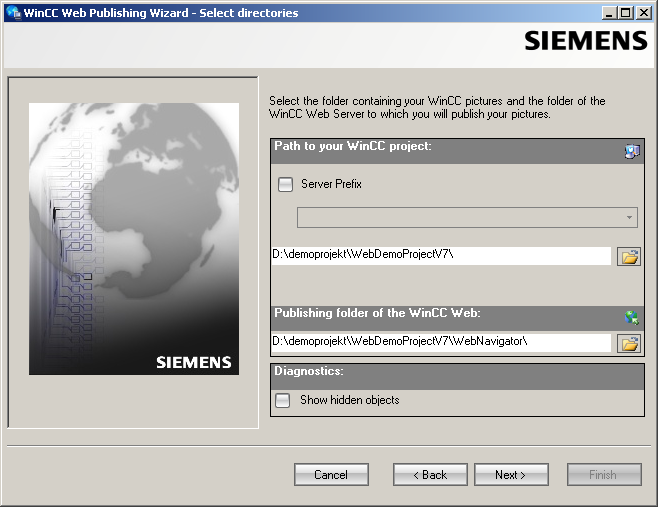Image resolution: width=658 pixels, height=507 pixels.
Task: Click computer icon in WinCC project header
Action: [632, 151]
